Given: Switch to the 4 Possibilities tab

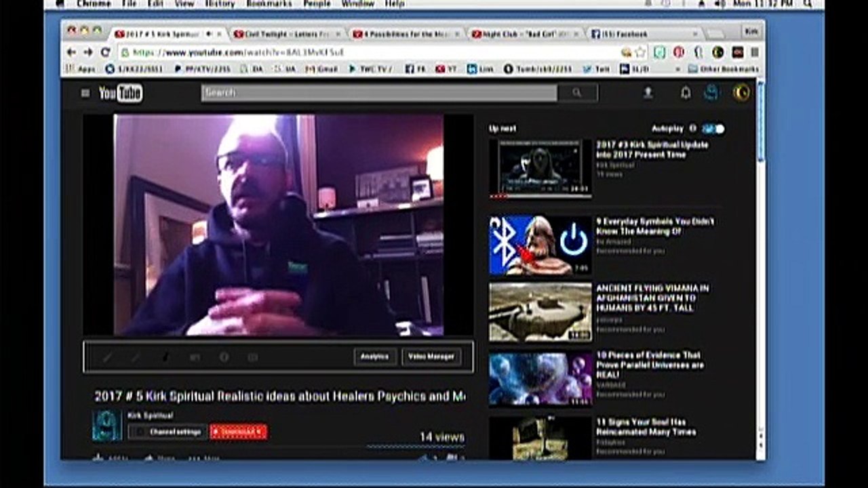Looking at the screenshot, I should click(406, 33).
